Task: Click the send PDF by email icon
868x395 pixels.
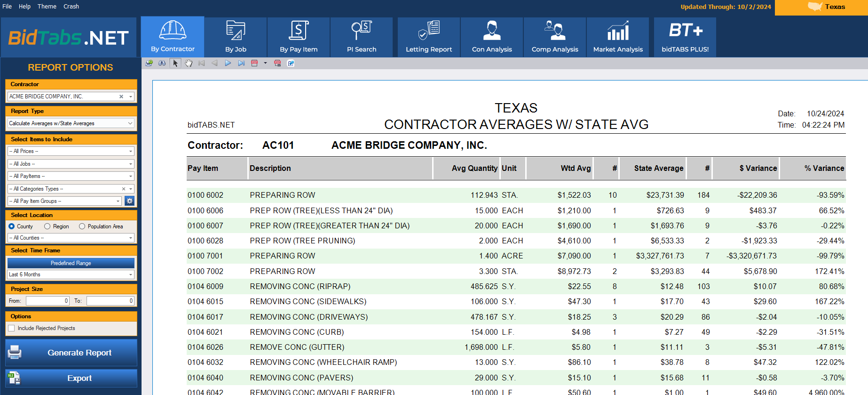Action: pyautogui.click(x=277, y=63)
